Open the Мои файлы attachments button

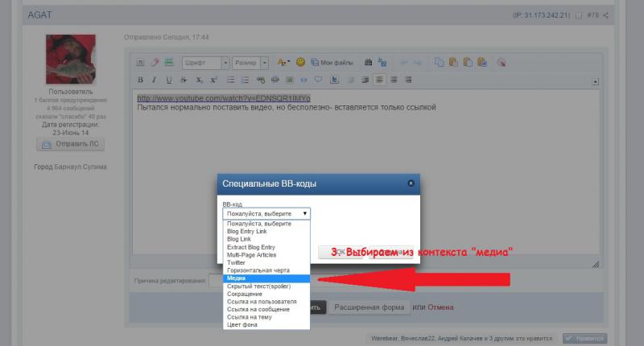332,63
